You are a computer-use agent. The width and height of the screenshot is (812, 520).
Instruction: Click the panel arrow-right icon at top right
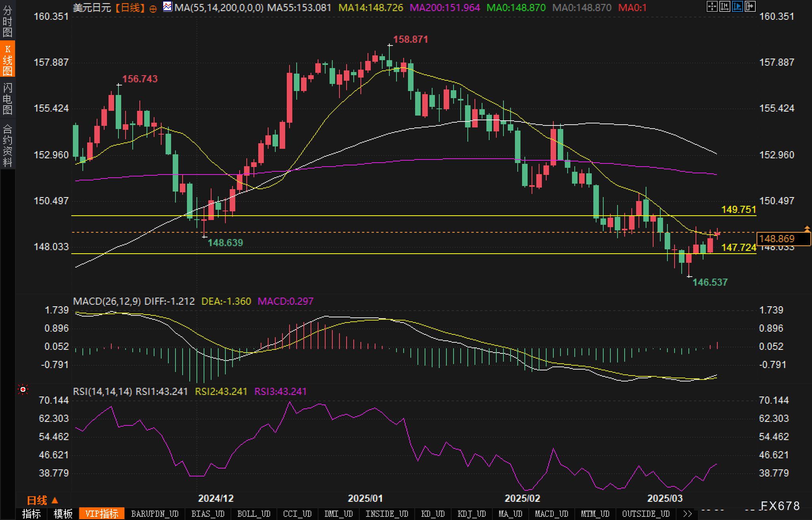click(750, 7)
